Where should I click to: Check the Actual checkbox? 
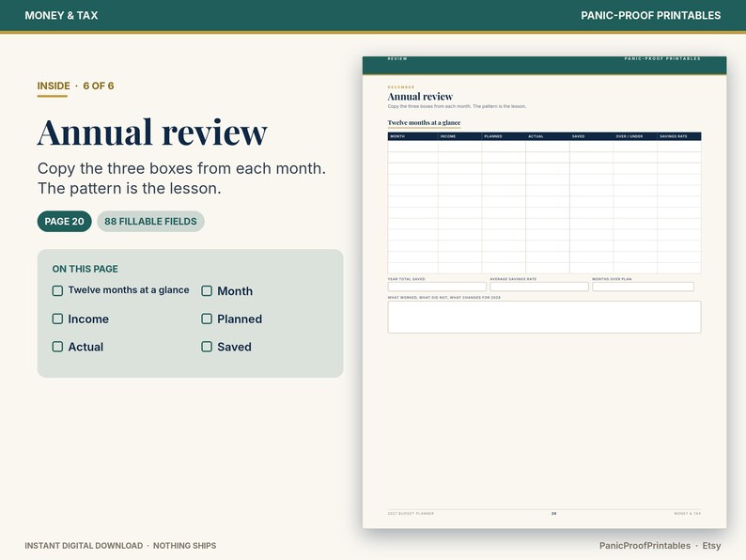click(x=57, y=347)
